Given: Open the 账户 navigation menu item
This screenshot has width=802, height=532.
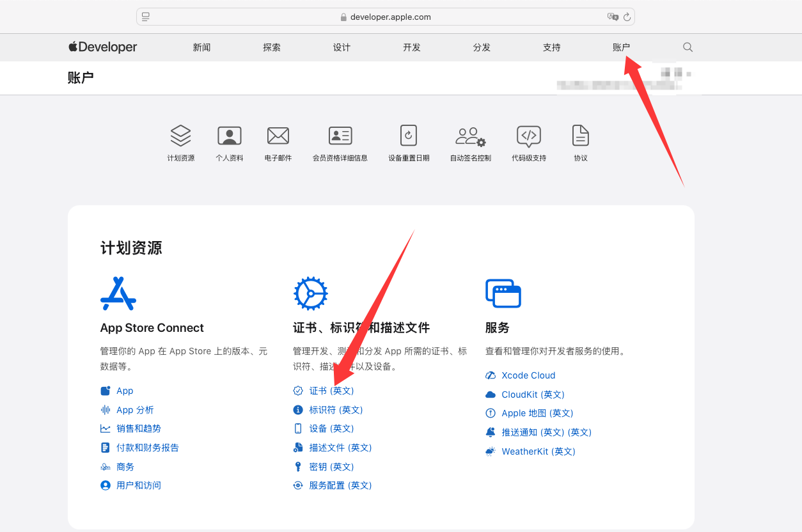Looking at the screenshot, I should [x=621, y=47].
